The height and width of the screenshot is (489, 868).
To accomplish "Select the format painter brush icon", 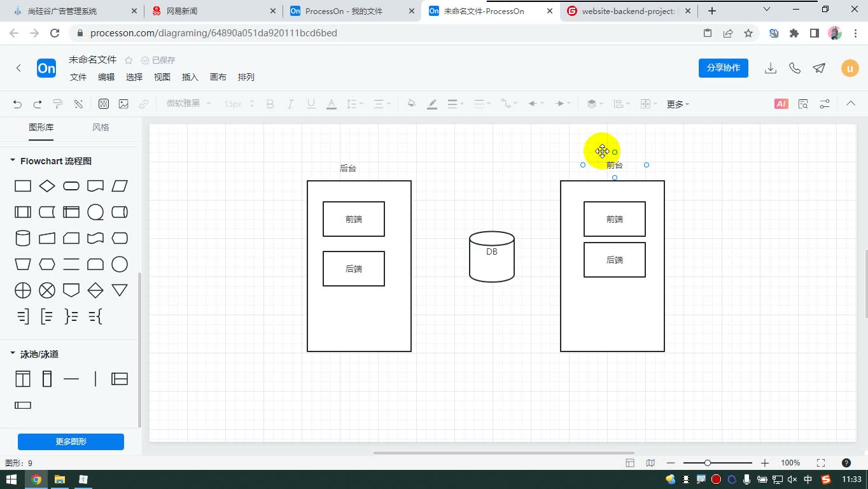I will click(58, 104).
